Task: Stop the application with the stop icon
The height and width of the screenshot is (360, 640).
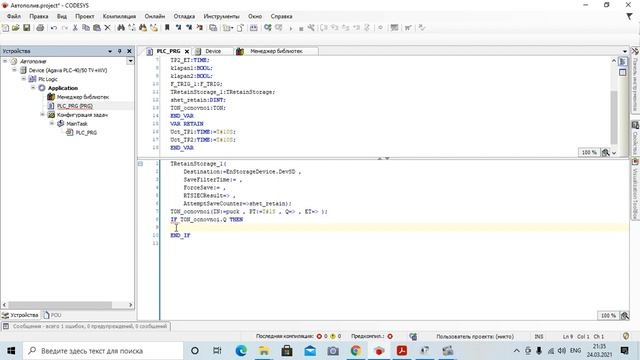Action: pyautogui.click(x=301, y=28)
